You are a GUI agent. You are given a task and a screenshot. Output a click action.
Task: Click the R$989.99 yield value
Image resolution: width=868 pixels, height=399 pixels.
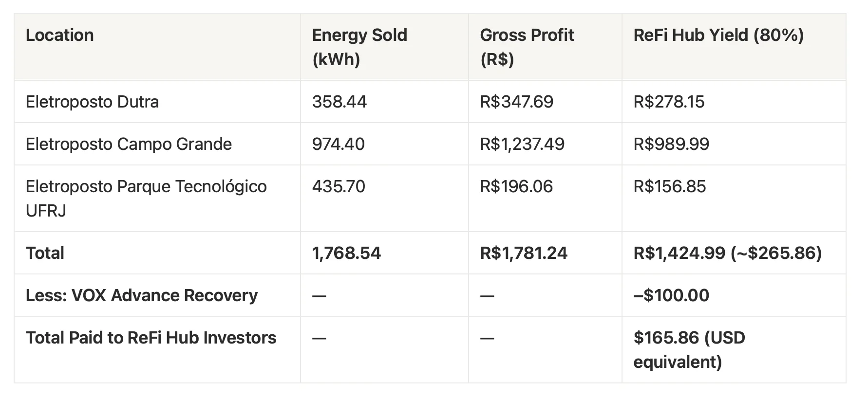671,145
